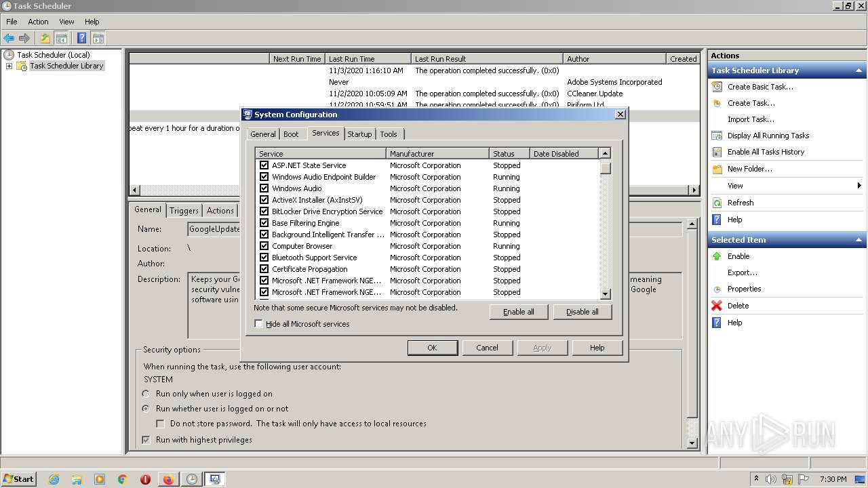The height and width of the screenshot is (488, 868).
Task: Click OK in System Configuration
Action: pyautogui.click(x=432, y=348)
